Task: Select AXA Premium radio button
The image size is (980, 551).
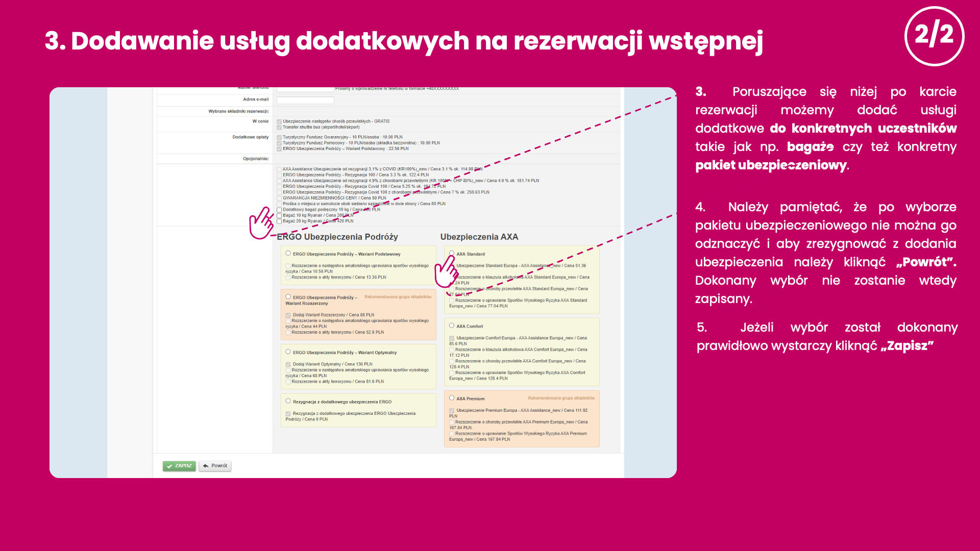Action: coord(452,398)
